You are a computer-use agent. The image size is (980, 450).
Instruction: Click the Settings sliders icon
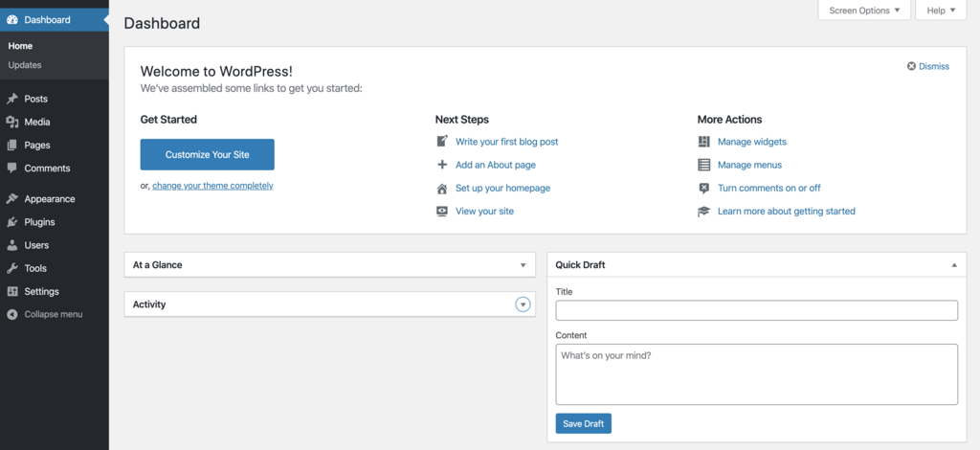[x=11, y=292]
